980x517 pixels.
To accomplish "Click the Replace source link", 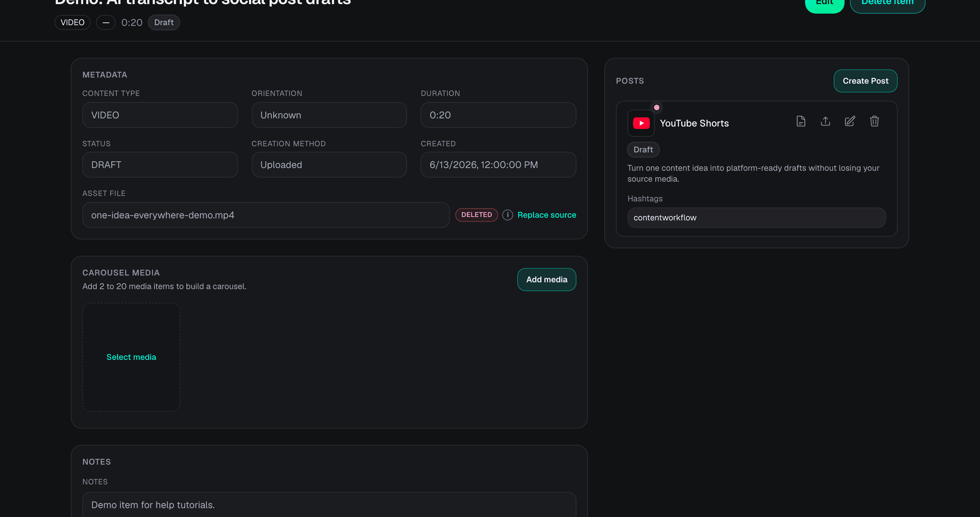I will tap(547, 215).
